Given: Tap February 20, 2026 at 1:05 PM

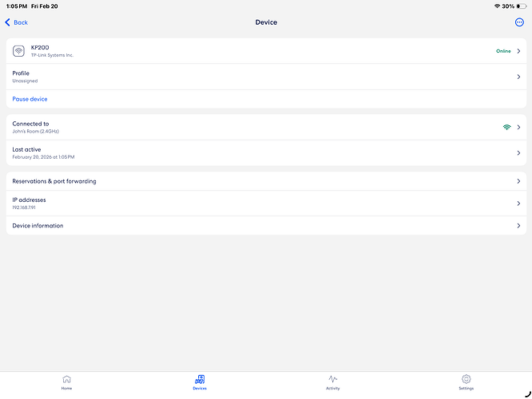Looking at the screenshot, I should coord(43,157).
